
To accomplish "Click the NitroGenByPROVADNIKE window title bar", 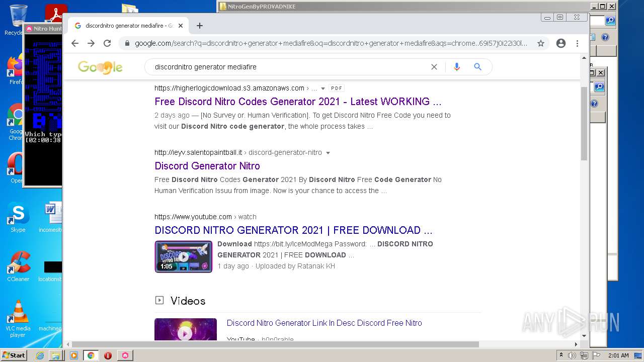I will (x=403, y=7).
